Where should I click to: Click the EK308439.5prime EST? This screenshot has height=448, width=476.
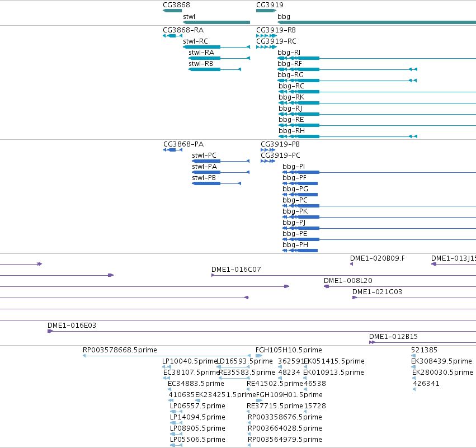[413, 367]
